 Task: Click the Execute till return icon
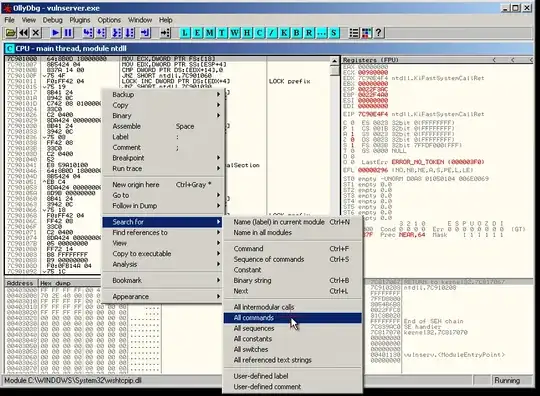point(145,33)
